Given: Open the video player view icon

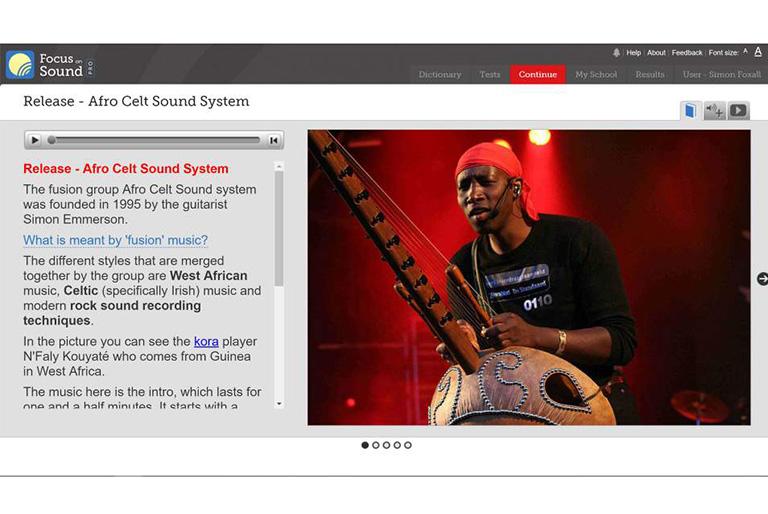Looking at the screenshot, I should [738, 111].
